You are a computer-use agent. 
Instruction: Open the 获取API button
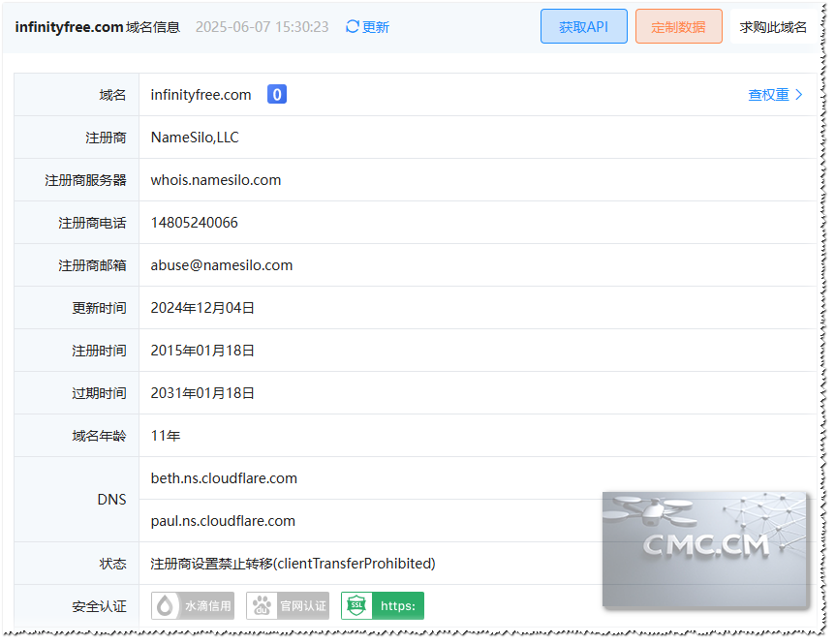(584, 26)
